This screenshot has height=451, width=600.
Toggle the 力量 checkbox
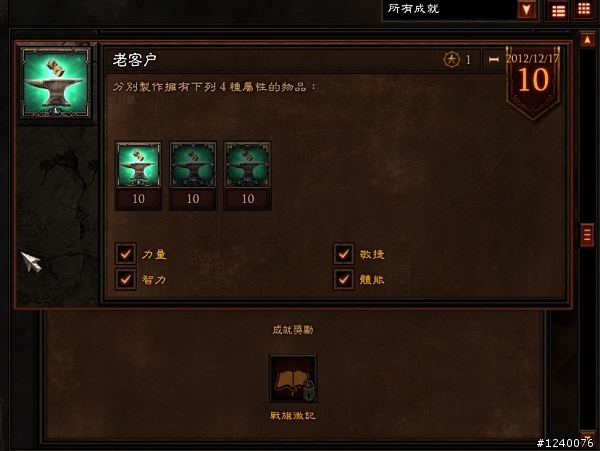(x=126, y=254)
